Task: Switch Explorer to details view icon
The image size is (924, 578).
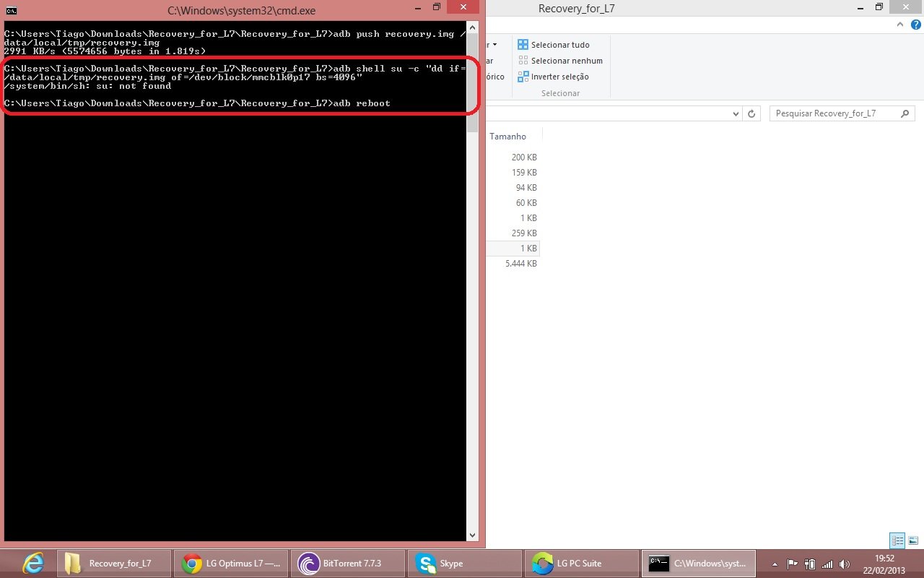Action: point(897,540)
